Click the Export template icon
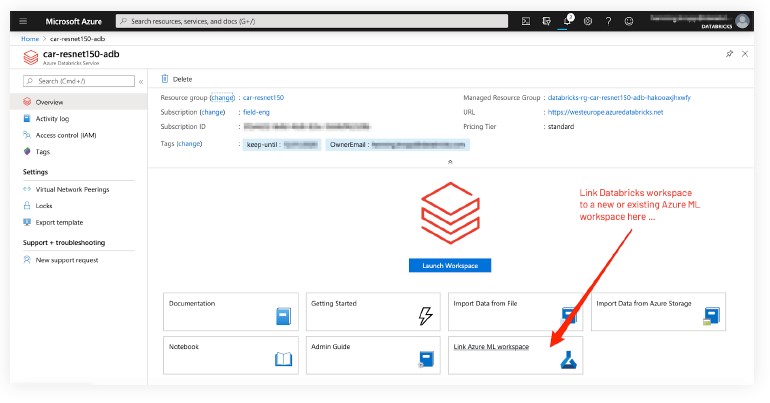The height and width of the screenshot is (403, 770). coord(27,222)
